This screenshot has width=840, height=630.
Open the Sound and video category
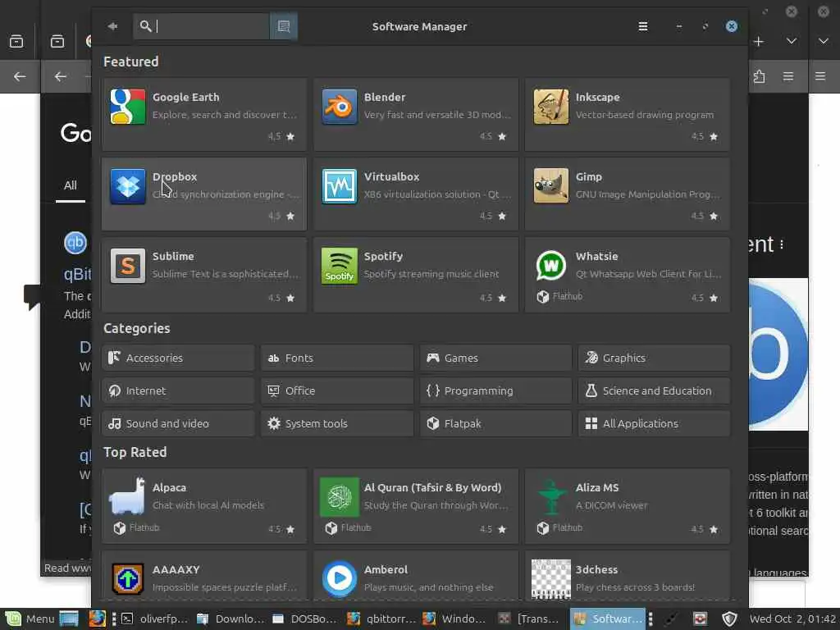(178, 423)
